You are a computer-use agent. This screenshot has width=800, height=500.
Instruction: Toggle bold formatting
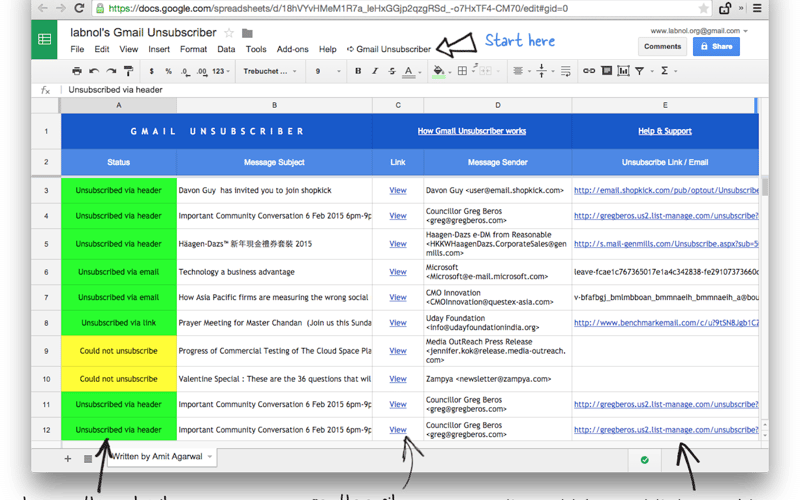pos(358,71)
